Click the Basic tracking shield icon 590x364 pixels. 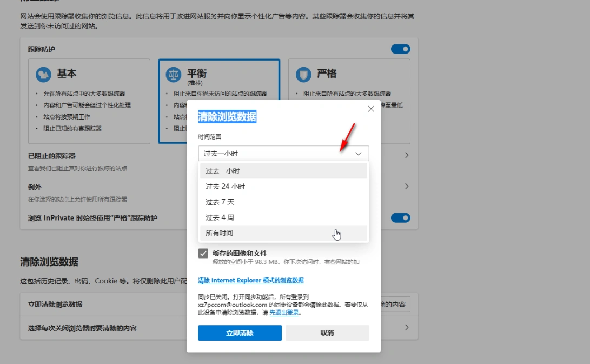[x=43, y=74]
